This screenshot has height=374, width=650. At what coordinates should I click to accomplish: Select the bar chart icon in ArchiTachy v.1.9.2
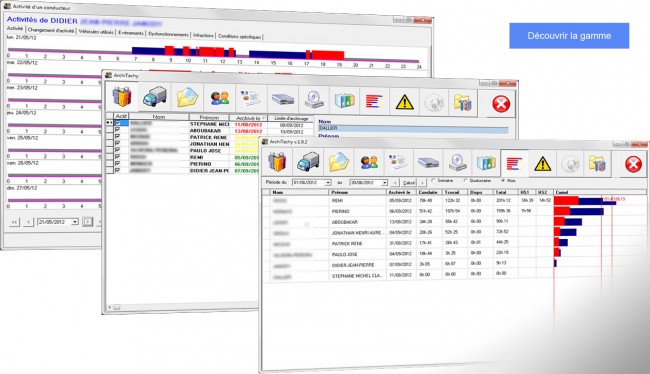(514, 163)
